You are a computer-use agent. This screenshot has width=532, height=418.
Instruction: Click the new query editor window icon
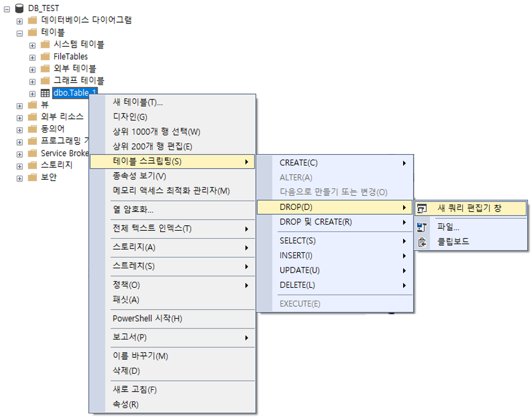[x=422, y=208]
